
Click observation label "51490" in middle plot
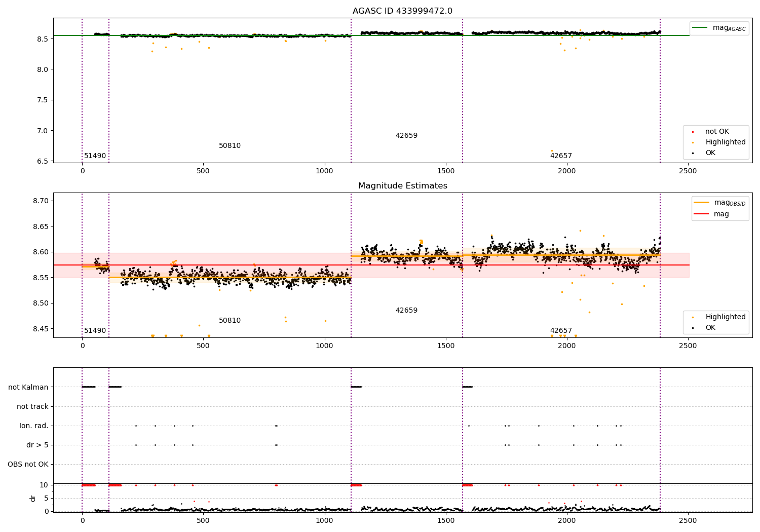coord(95,331)
